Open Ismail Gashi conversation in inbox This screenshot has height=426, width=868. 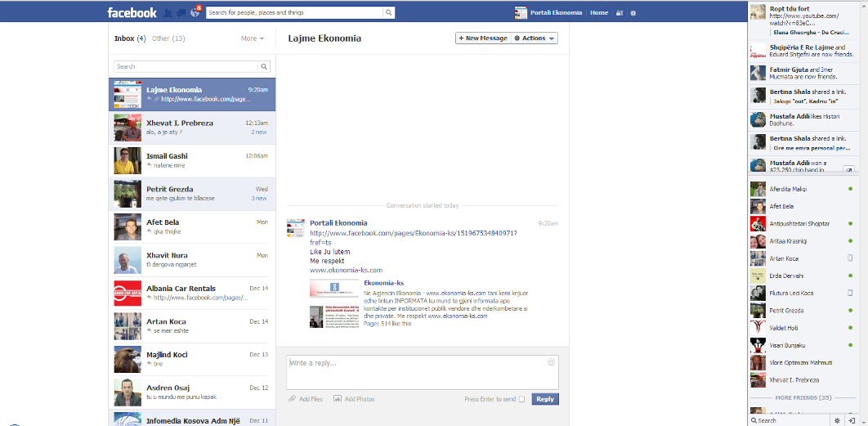(x=192, y=160)
